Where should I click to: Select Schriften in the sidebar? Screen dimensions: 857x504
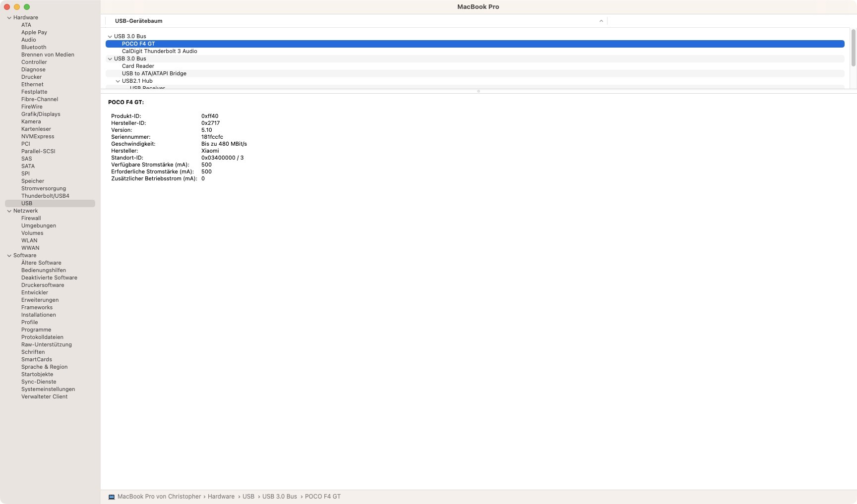point(33,352)
